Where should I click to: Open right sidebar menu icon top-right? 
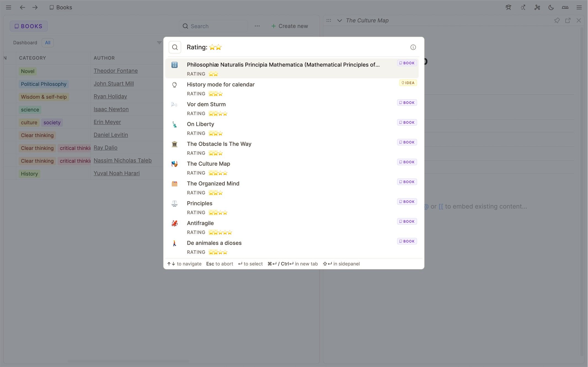point(579,7)
